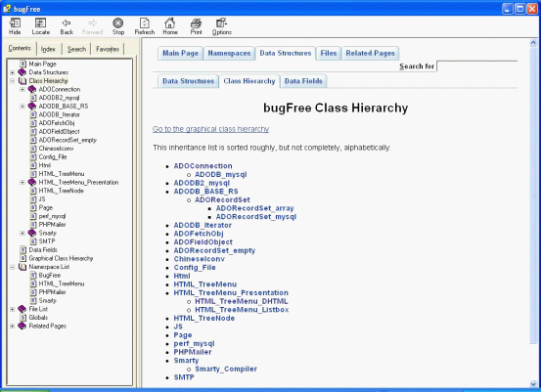Click the page icon beside Data Fields in tree
Image resolution: width=541 pixels, height=392 pixels.
tap(23, 250)
